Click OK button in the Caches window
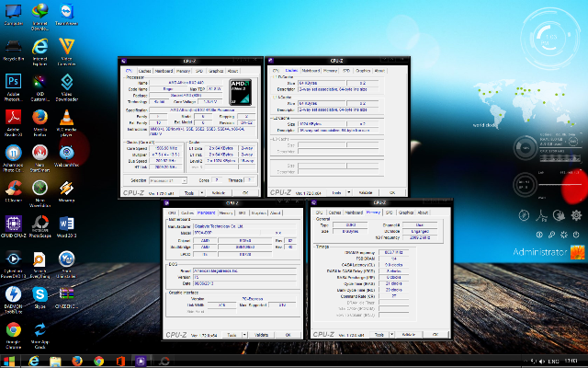The image size is (588, 368). point(392,192)
